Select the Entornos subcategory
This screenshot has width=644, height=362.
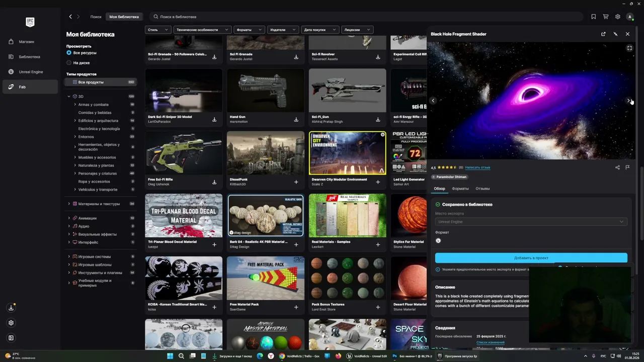click(x=86, y=137)
